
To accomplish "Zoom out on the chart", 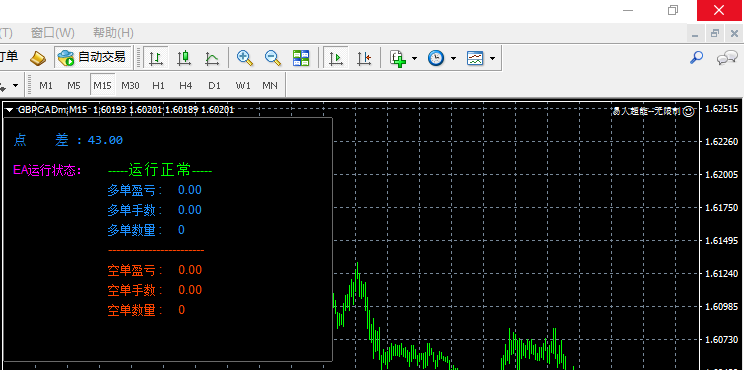I will coord(273,58).
